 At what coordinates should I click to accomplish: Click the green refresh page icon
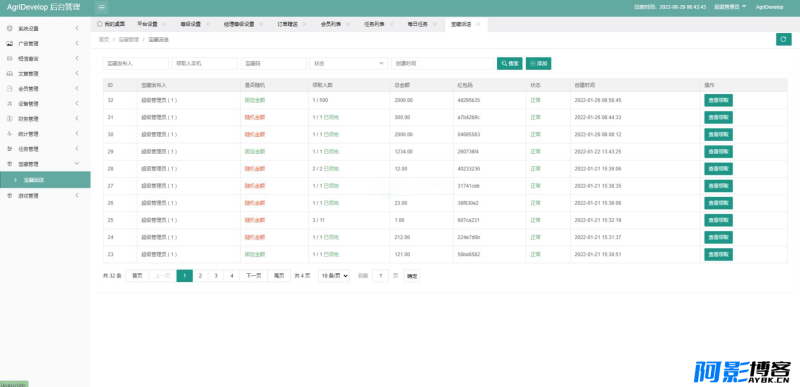(x=783, y=39)
